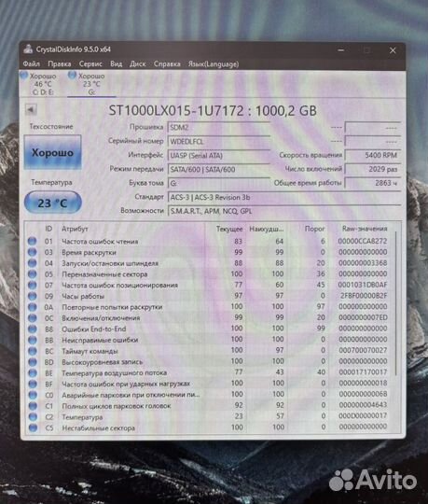Click raw value 00000CCA8272
The height and width of the screenshot is (504, 428).
363,241
